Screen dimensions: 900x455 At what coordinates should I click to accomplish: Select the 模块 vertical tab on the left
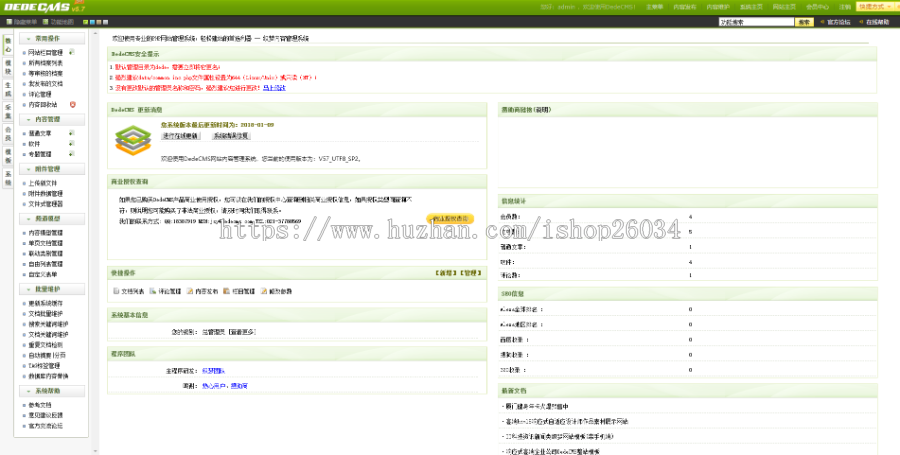tap(8, 67)
